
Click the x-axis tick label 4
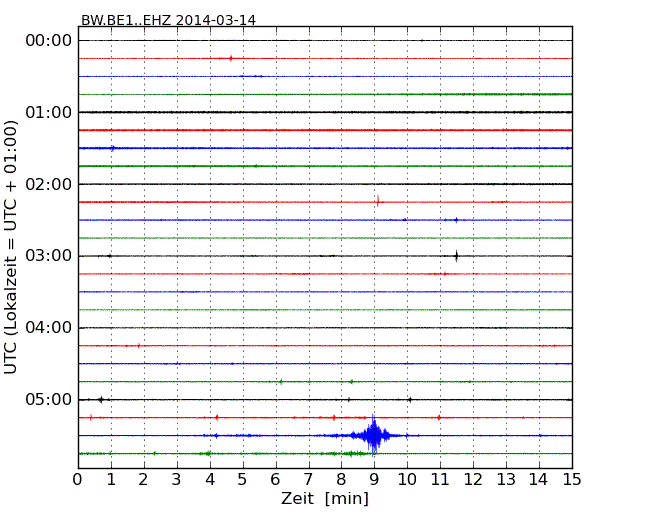point(210,480)
